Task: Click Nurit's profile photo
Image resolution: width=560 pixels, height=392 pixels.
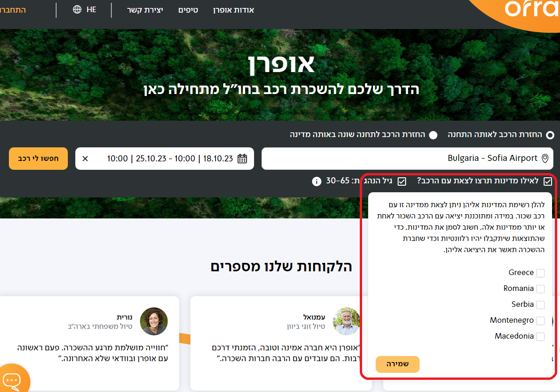Action: tap(154, 321)
